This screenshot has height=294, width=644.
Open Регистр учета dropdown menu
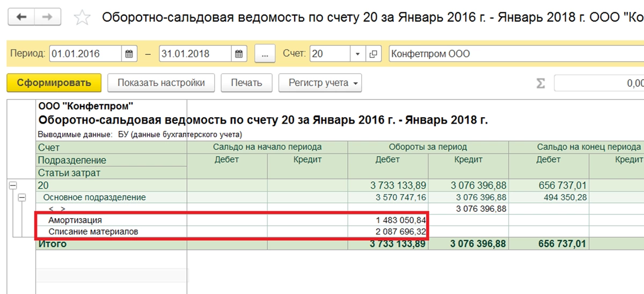point(320,83)
